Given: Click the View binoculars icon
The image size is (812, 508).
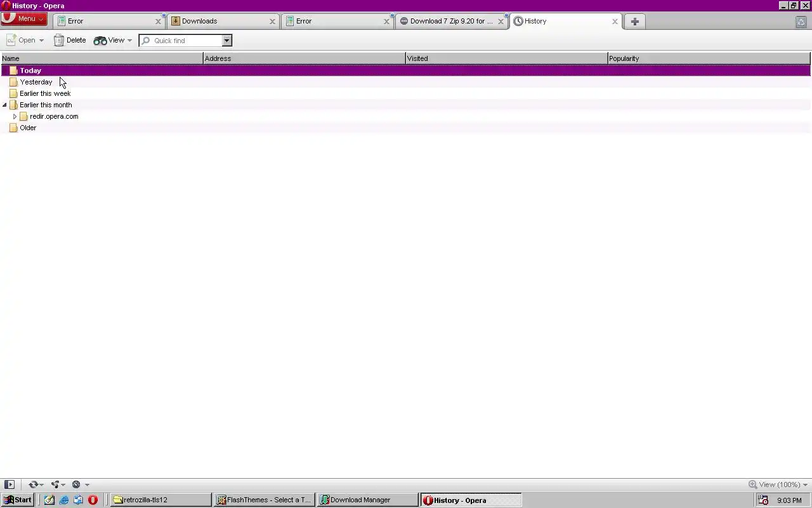Looking at the screenshot, I should [x=100, y=41].
